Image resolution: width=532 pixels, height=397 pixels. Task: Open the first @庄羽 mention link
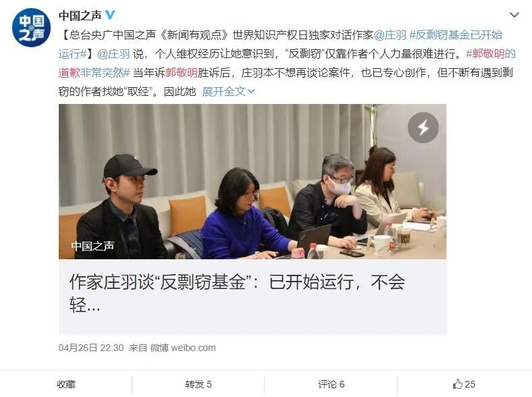click(390, 34)
